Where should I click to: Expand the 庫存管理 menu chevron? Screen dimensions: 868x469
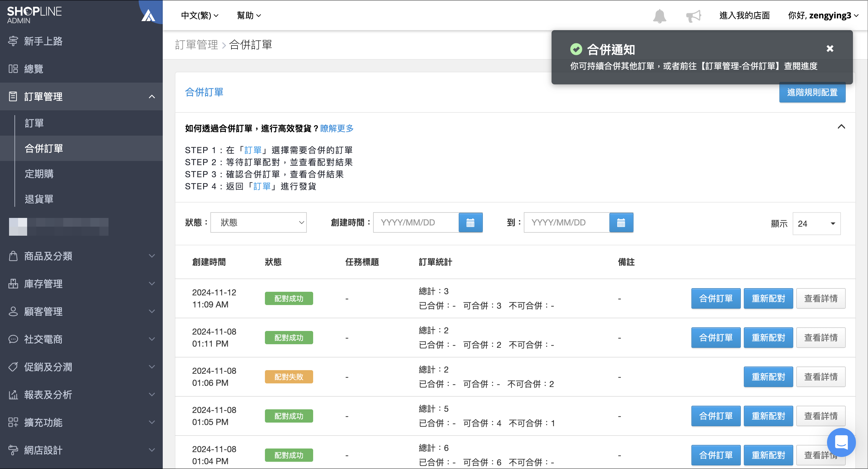[152, 284]
